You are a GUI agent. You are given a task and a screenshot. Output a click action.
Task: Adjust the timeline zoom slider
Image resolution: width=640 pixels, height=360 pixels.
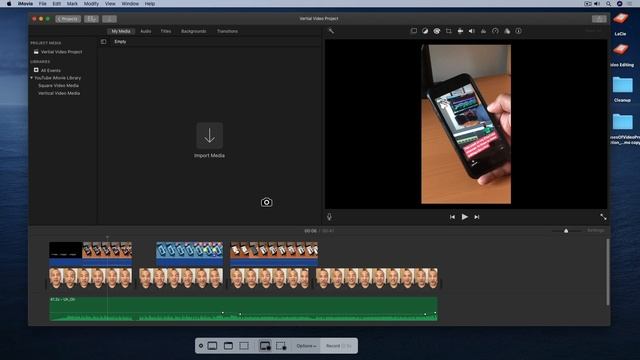(566, 231)
